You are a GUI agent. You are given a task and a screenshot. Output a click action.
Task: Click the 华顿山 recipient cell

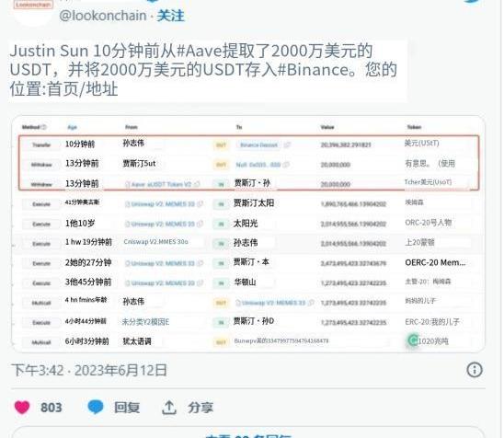[x=246, y=282]
